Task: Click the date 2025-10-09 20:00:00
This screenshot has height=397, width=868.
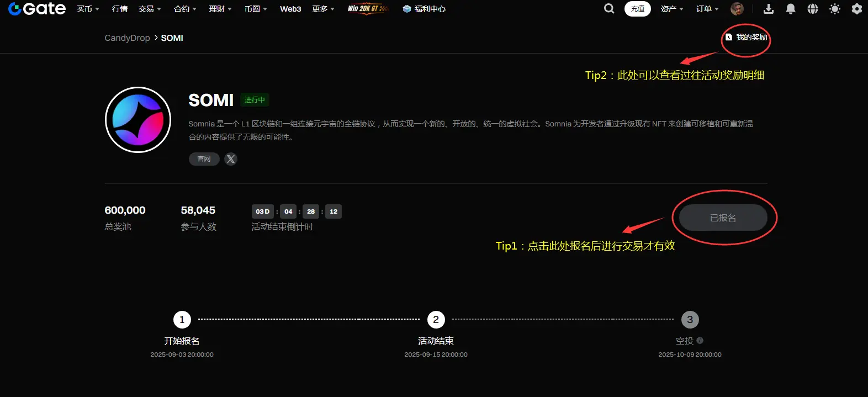Action: click(x=690, y=354)
